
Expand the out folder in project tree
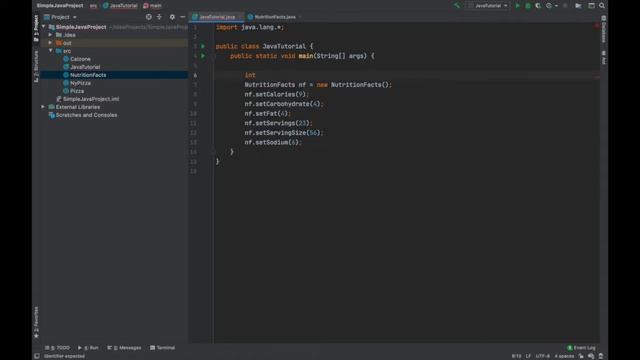pyautogui.click(x=51, y=43)
